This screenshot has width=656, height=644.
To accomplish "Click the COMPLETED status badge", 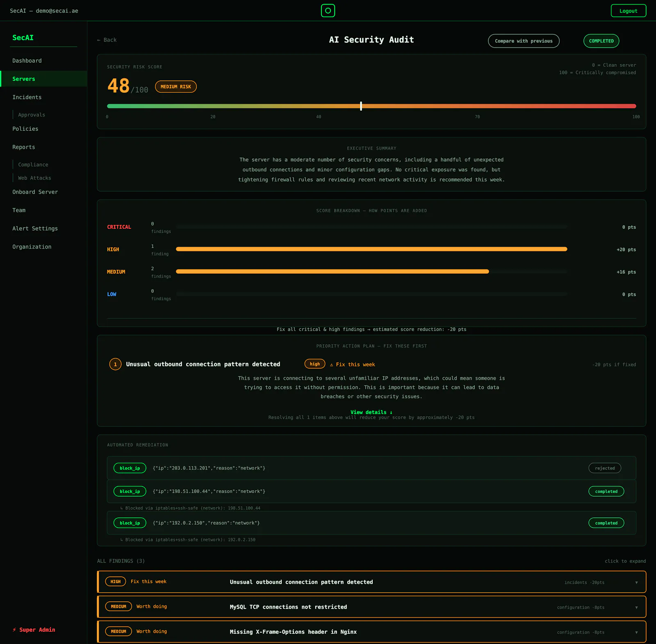I will (601, 41).
